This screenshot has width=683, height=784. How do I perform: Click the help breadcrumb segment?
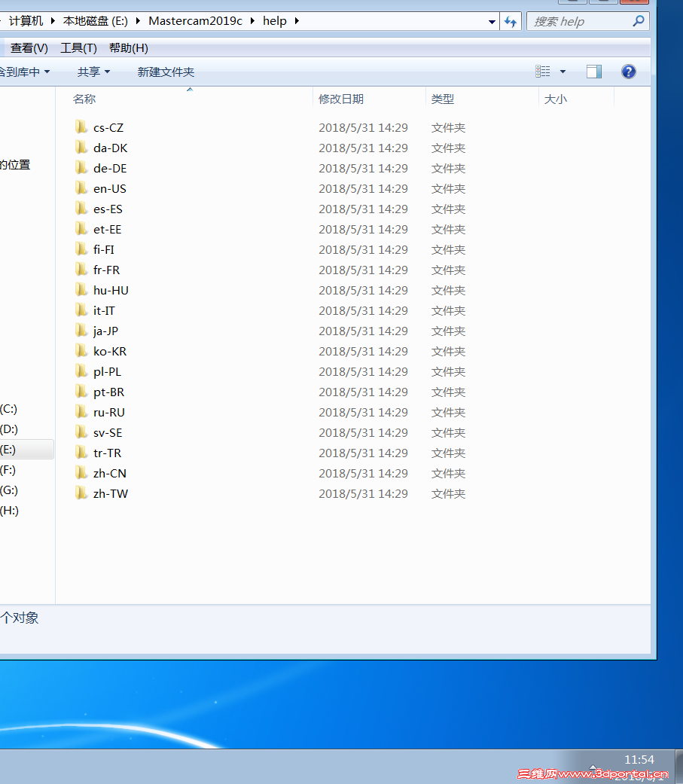click(x=275, y=21)
